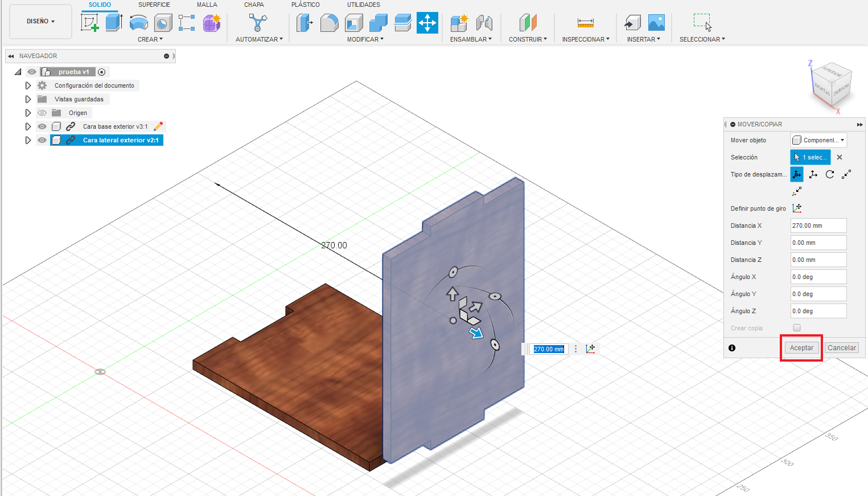Click the Automatizar tool icon
868x496 pixels.
click(258, 23)
